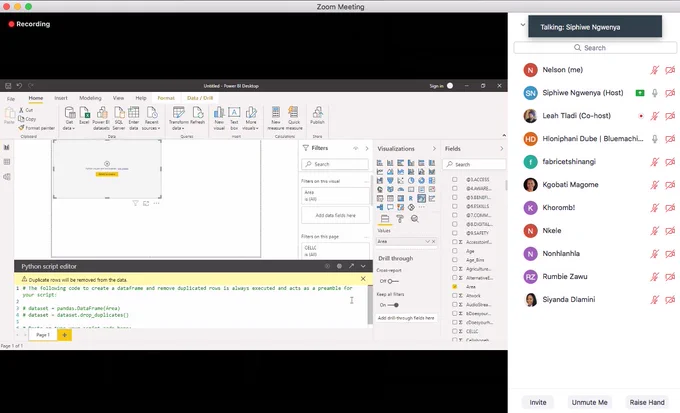
Task: Open Python script options gear
Action: click(339, 266)
